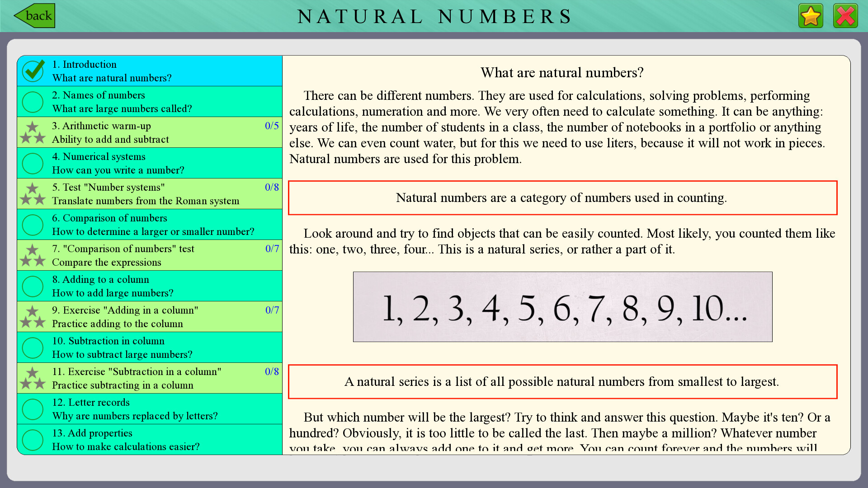Open lesson 8 Adding to a column
Image resolution: width=868 pixels, height=488 pixels.
(151, 286)
